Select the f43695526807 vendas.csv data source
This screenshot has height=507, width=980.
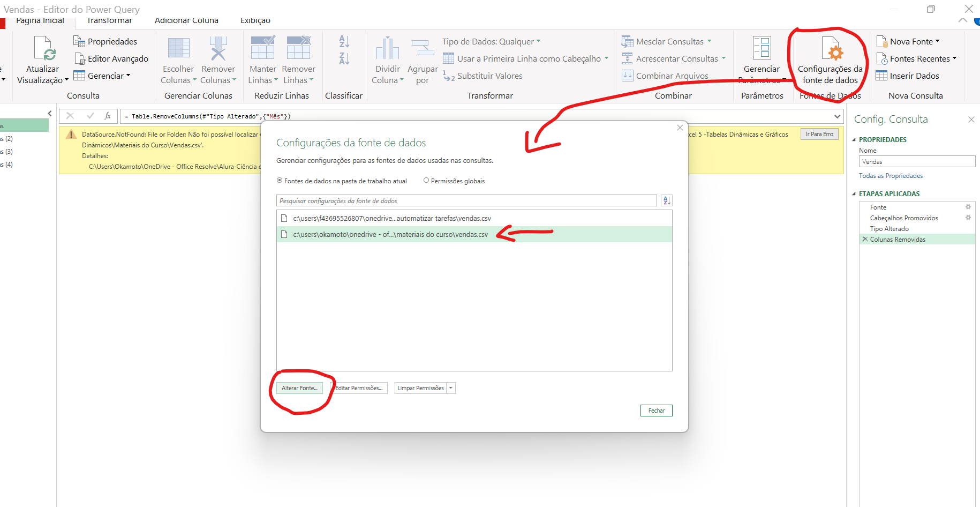point(474,218)
